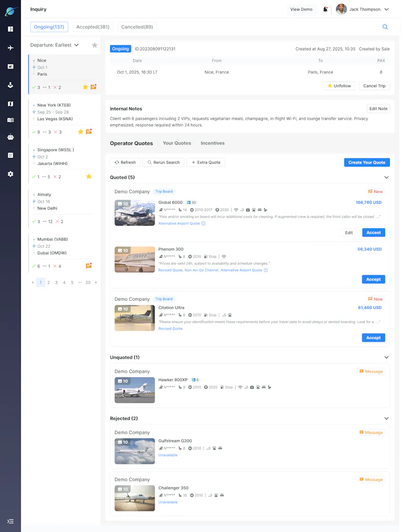The width and height of the screenshot is (404, 532).
Task: Collapse the Rejected (2) section
Action: pos(386,418)
